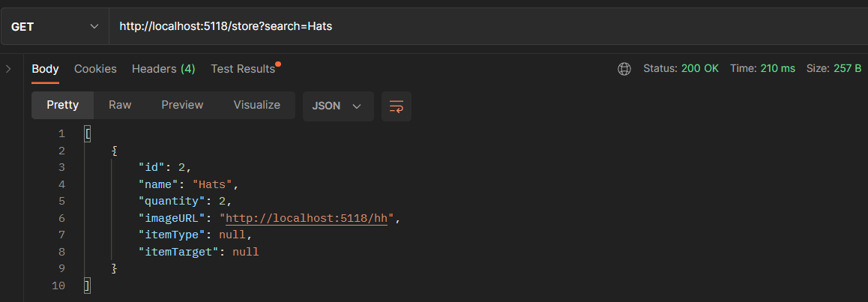Viewport: 868px width, 302px height.
Task: Open the GET method dropdown
Action: [x=55, y=26]
